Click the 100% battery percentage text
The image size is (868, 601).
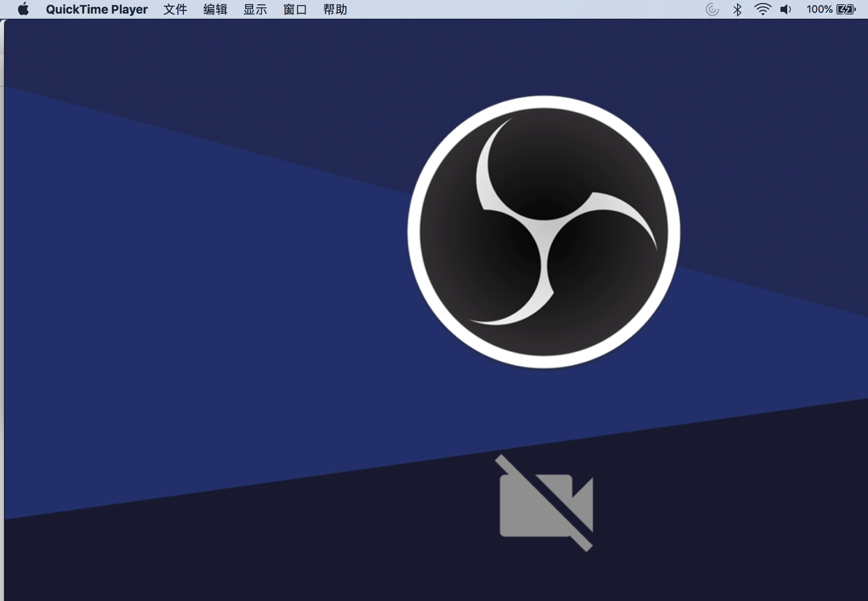pyautogui.click(x=819, y=9)
